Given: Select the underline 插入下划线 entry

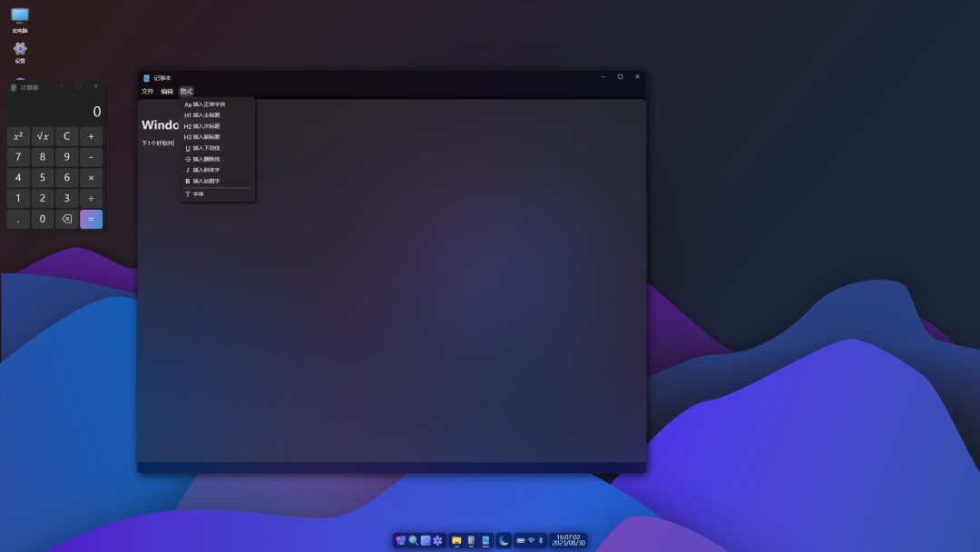Looking at the screenshot, I should point(217,148).
